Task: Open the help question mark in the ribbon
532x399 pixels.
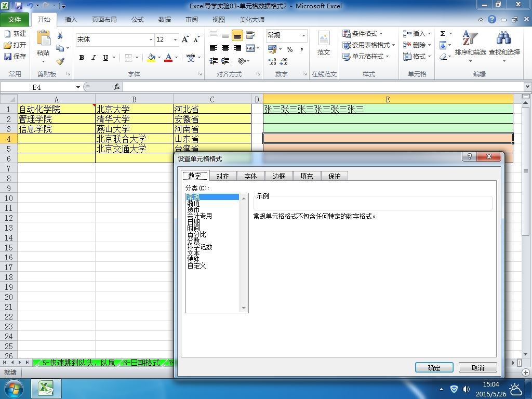Action: pyautogui.click(x=492, y=19)
